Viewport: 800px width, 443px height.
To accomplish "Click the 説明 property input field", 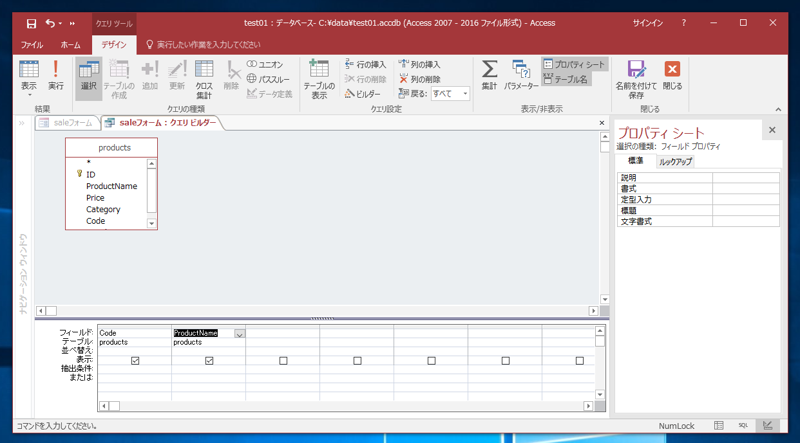I will coord(745,178).
